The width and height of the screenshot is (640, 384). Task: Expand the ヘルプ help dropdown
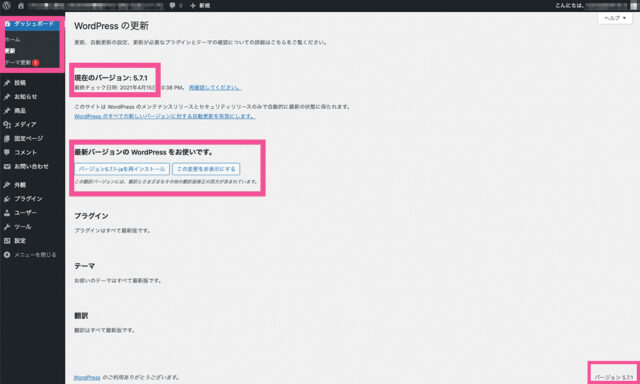pos(615,18)
